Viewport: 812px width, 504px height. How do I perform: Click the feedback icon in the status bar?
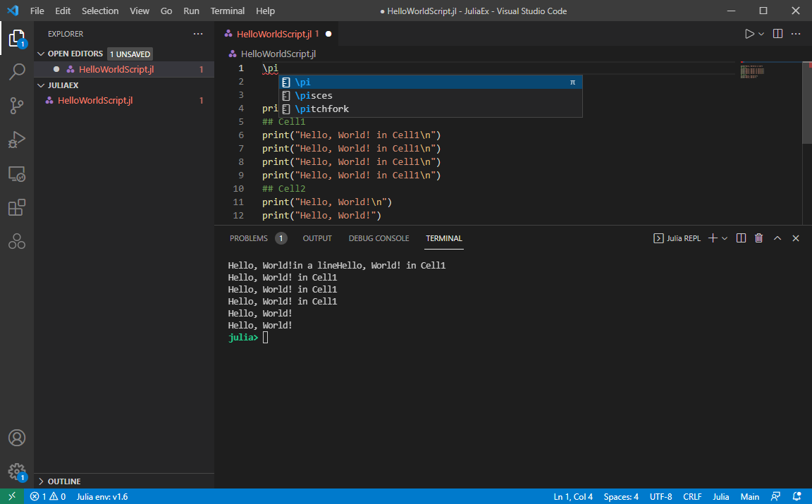point(775,496)
